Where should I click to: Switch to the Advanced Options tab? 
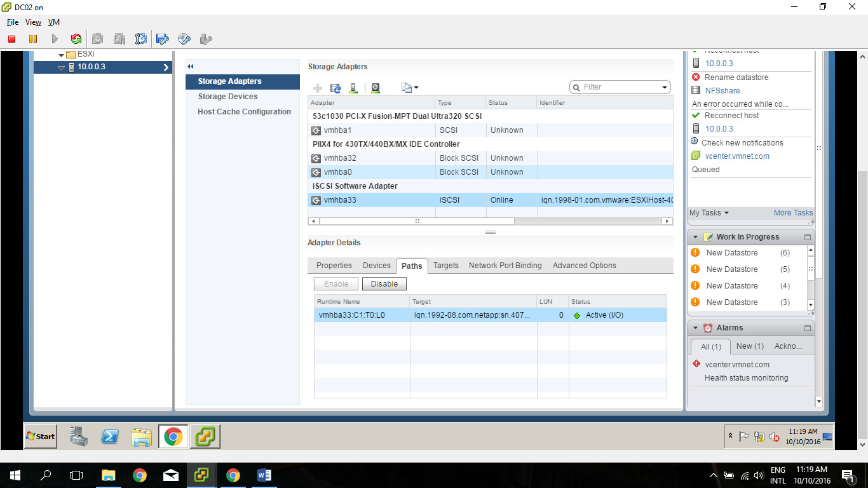[585, 266]
